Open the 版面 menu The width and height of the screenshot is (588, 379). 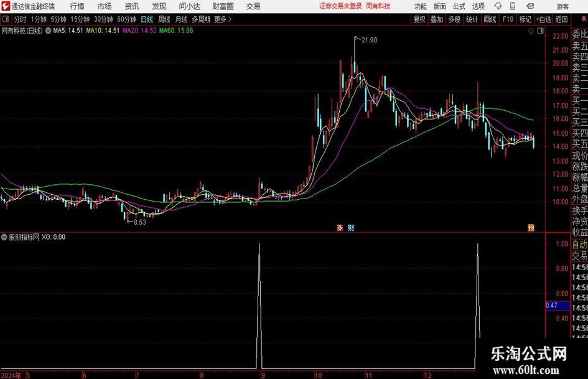coord(439,6)
